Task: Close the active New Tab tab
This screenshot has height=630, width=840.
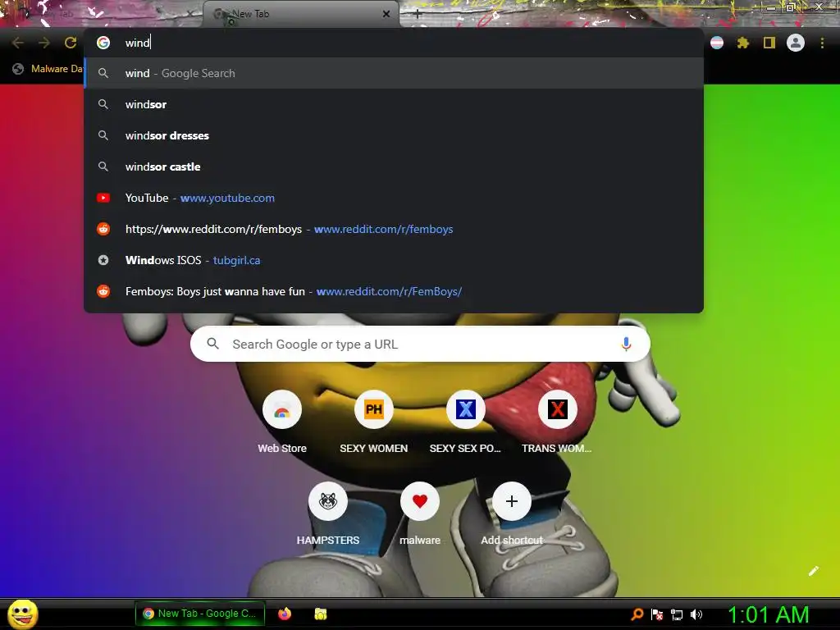Action: (386, 14)
